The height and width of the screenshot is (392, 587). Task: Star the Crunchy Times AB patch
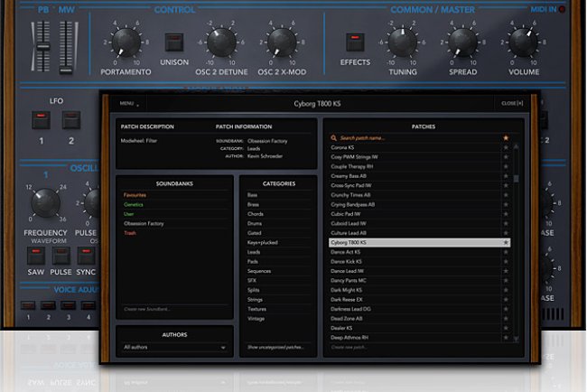(506, 195)
